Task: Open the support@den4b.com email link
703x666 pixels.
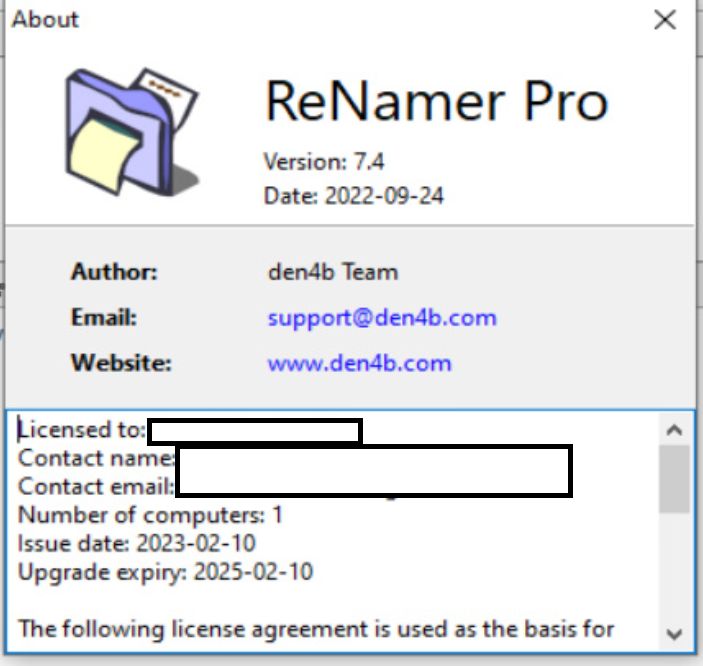Action: (x=382, y=319)
